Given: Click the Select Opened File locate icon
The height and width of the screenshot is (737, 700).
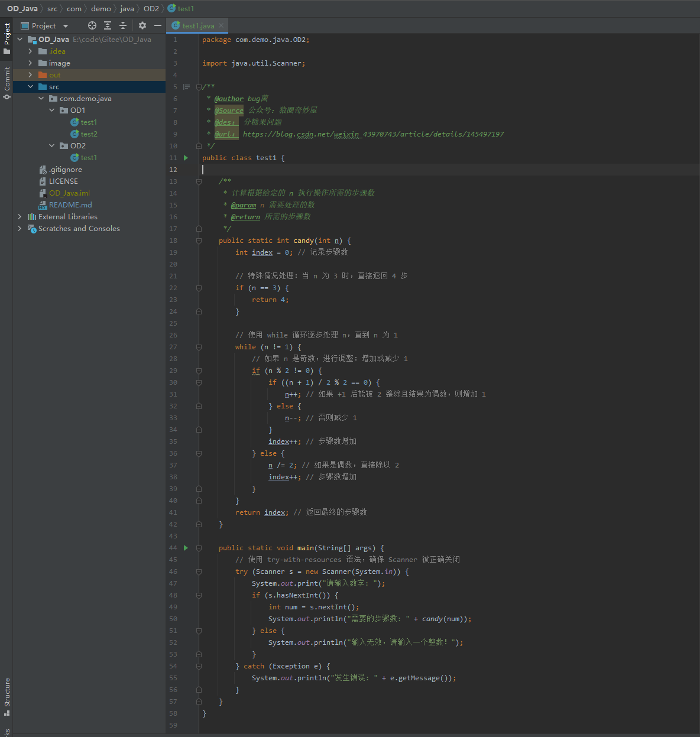Looking at the screenshot, I should click(x=92, y=25).
